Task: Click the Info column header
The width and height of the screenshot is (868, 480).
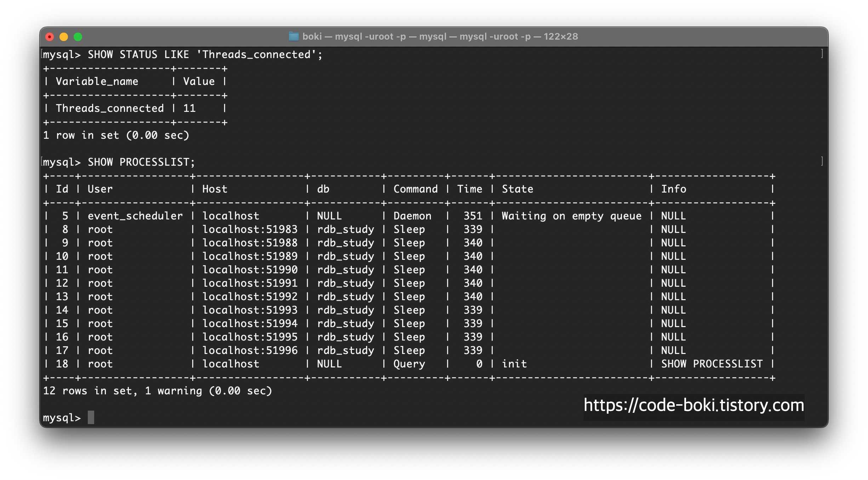Action: point(673,189)
